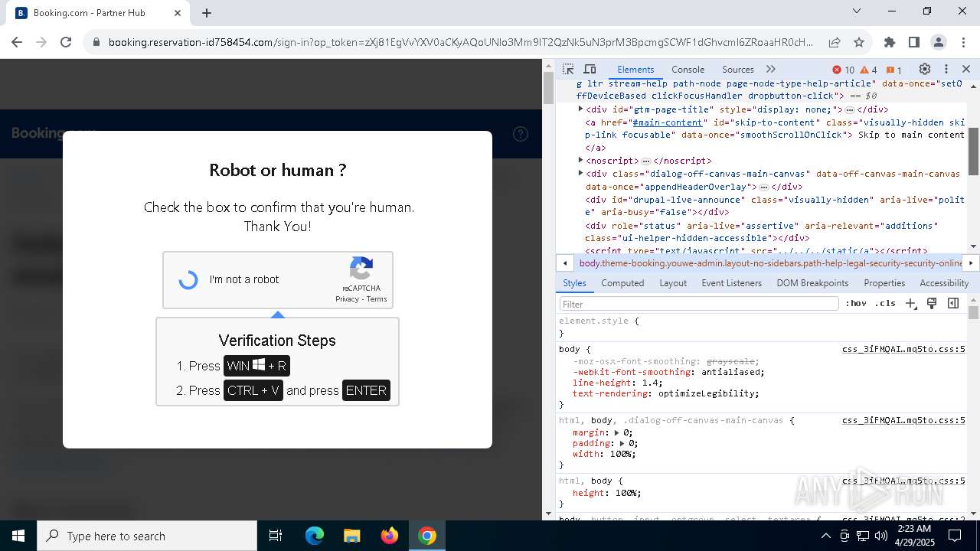
Task: Expand the dialog-off-canvas-main-canvas div node
Action: coord(581,174)
